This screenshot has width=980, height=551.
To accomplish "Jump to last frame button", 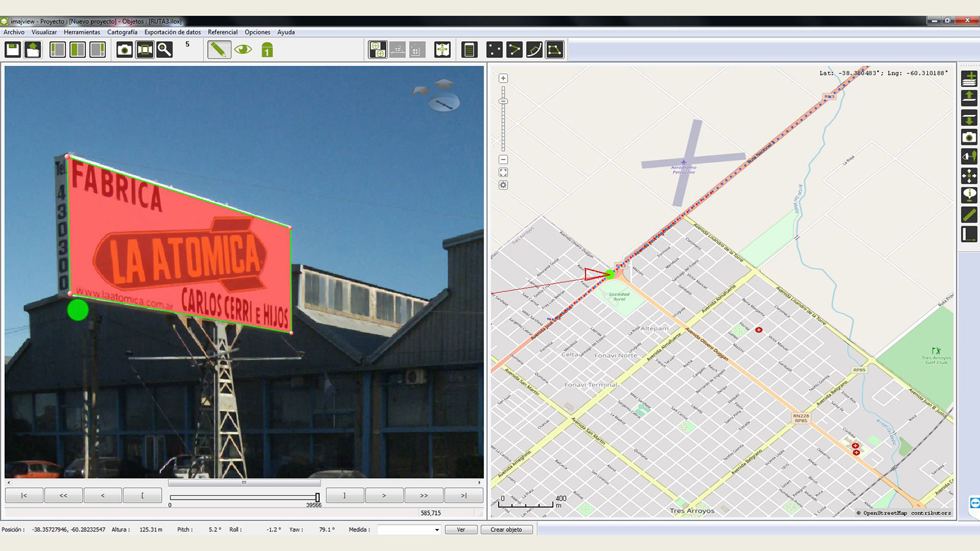I will click(x=464, y=495).
